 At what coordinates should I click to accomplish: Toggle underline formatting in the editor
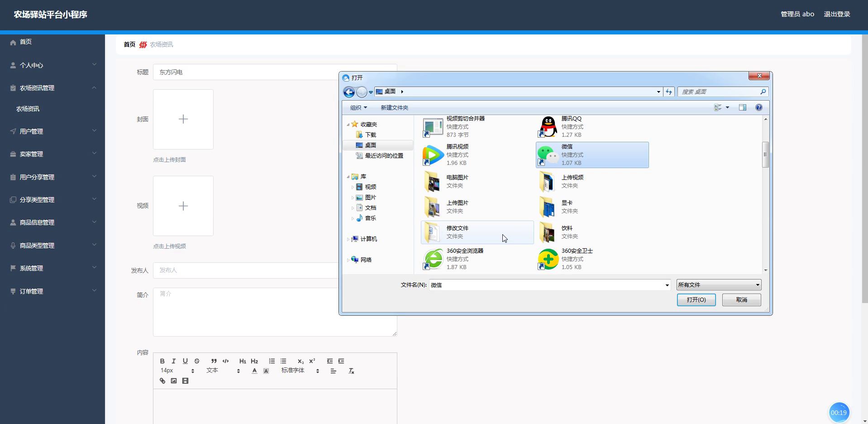(x=185, y=361)
